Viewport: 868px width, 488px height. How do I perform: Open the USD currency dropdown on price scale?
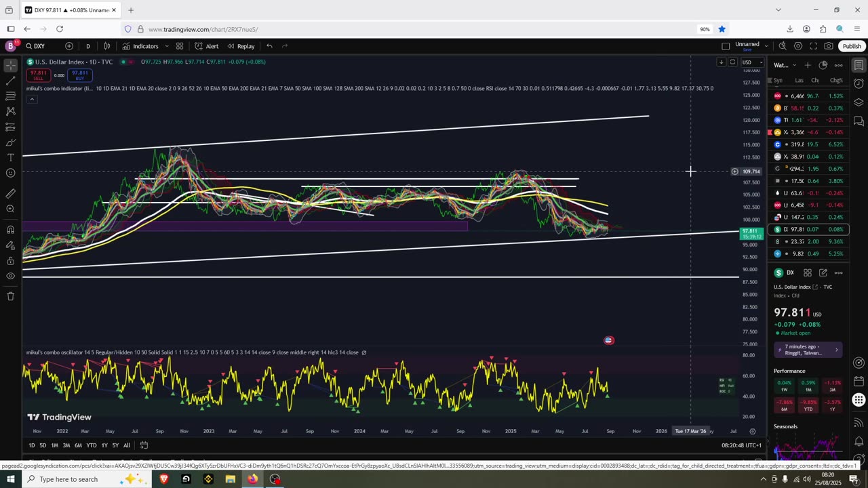click(x=751, y=62)
